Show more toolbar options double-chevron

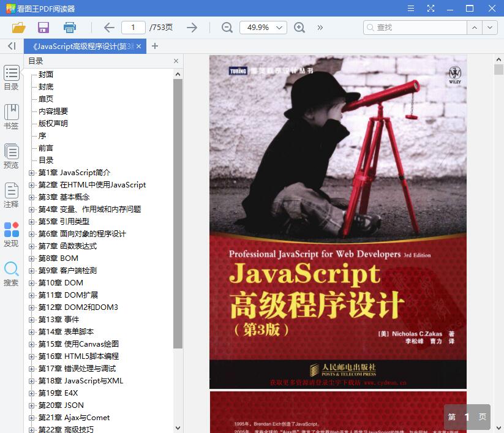pos(320,28)
